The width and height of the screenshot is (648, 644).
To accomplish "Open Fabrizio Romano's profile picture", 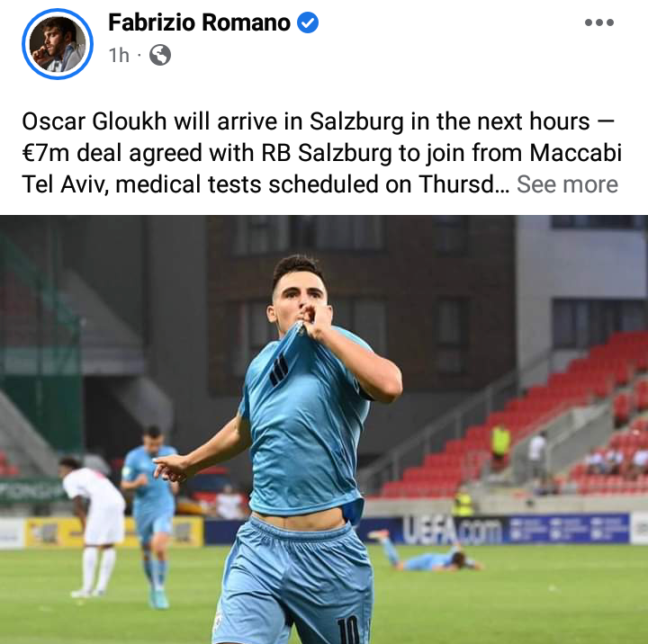I will coord(58,44).
